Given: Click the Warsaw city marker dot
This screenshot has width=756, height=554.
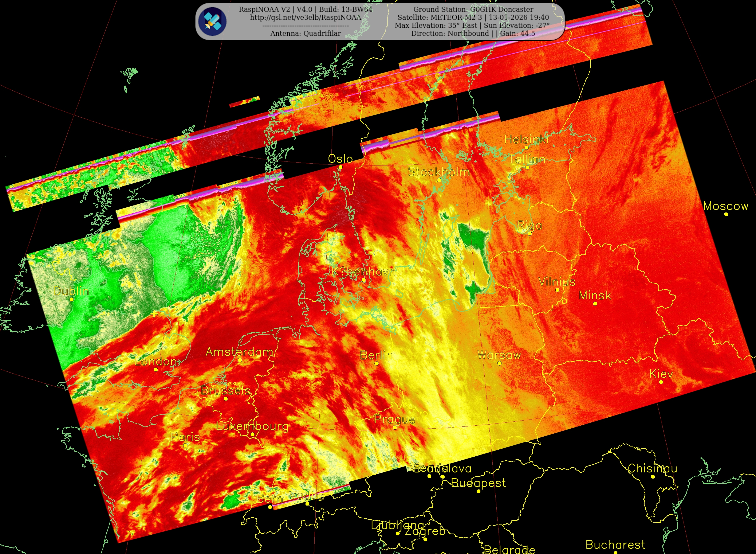Looking at the screenshot, I should click(x=499, y=363).
